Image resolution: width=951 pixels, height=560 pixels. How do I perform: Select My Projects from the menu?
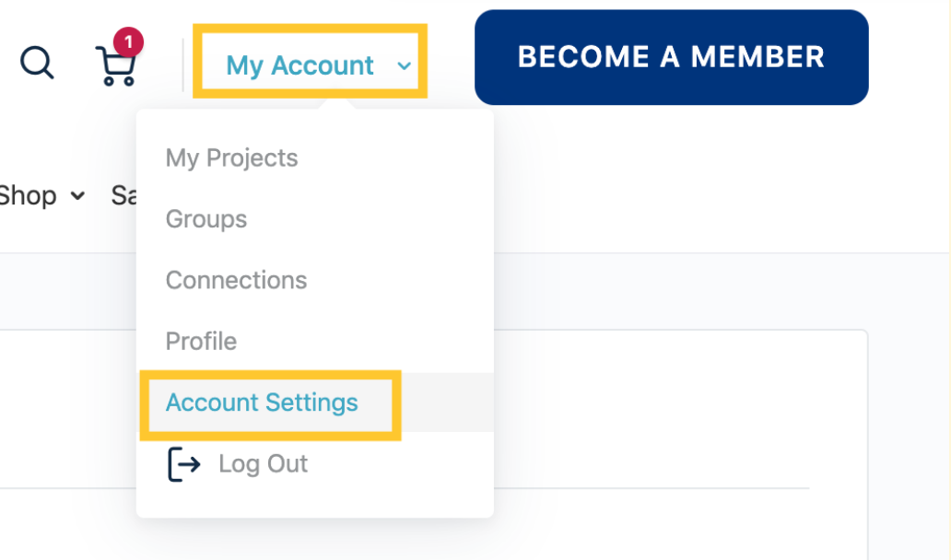click(x=231, y=158)
